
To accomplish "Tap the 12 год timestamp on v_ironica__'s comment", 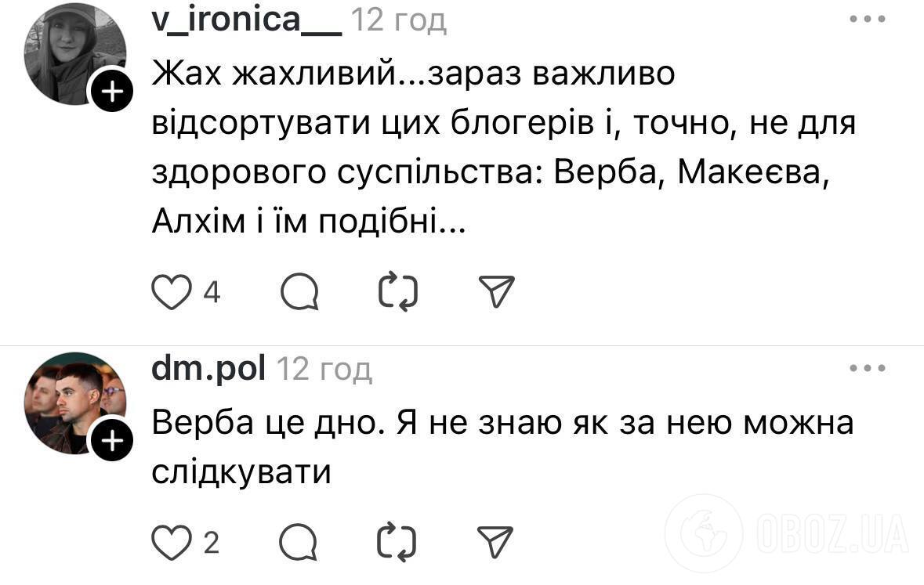I will pos(400,20).
